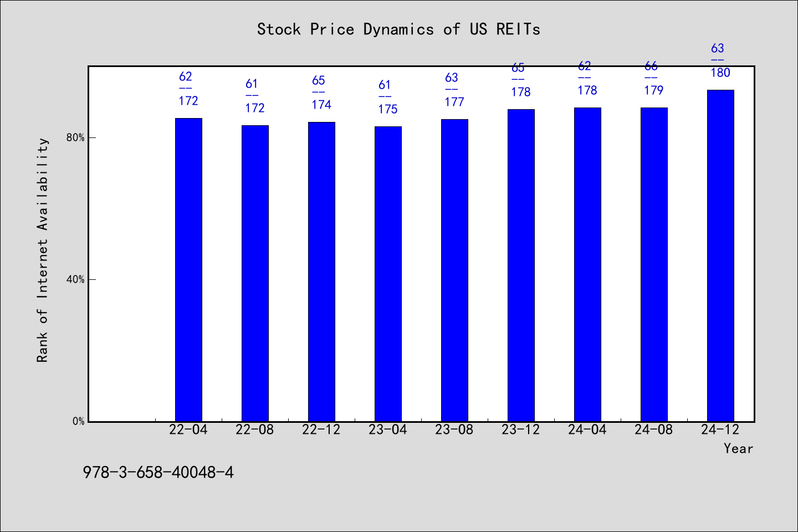Screen dimensions: 798x532
Task: Select the blue bar for 22-12
Action: click(x=321, y=272)
